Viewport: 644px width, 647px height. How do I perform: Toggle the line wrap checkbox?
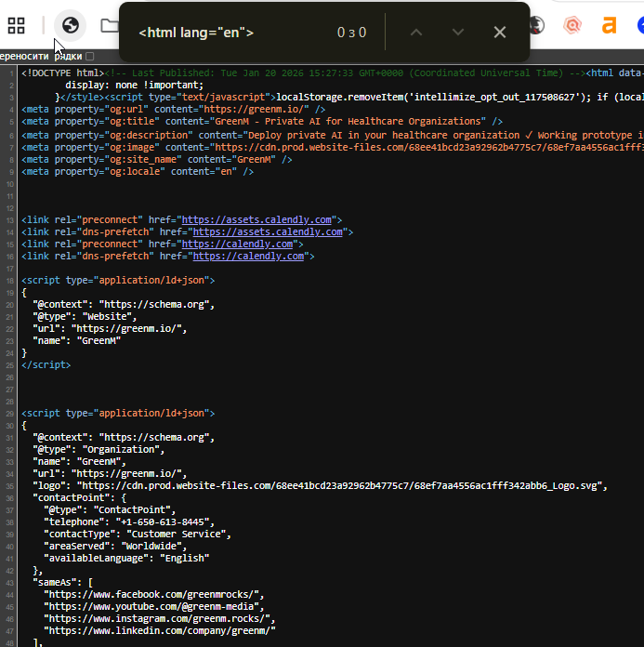click(89, 57)
